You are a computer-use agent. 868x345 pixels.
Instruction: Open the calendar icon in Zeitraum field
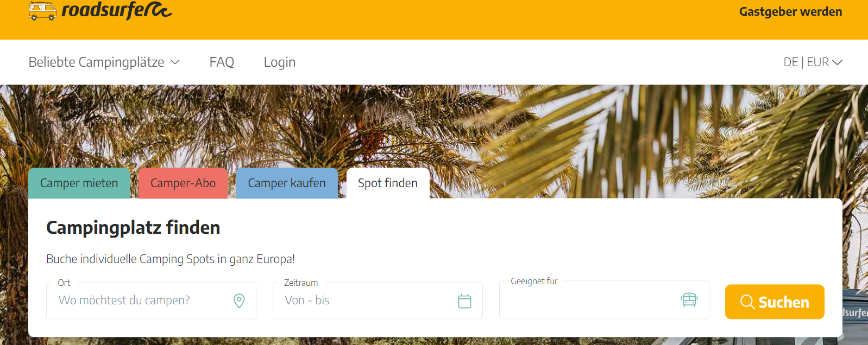coord(464,301)
